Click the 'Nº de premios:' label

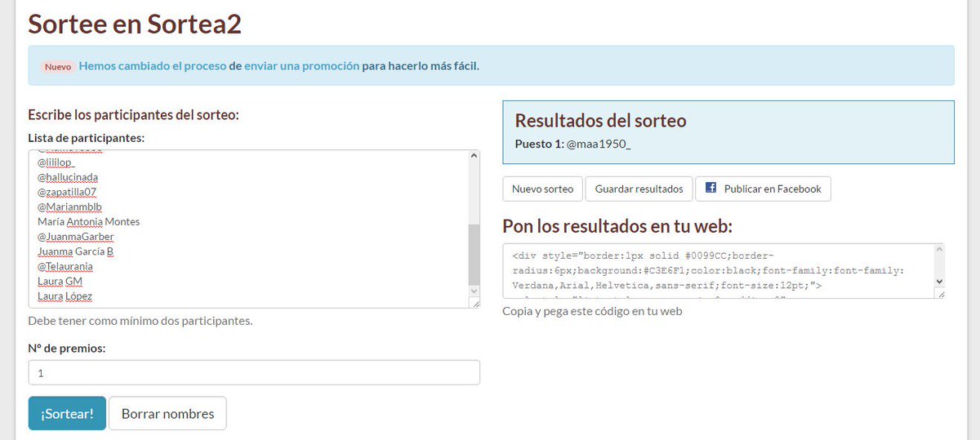pyautogui.click(x=67, y=348)
